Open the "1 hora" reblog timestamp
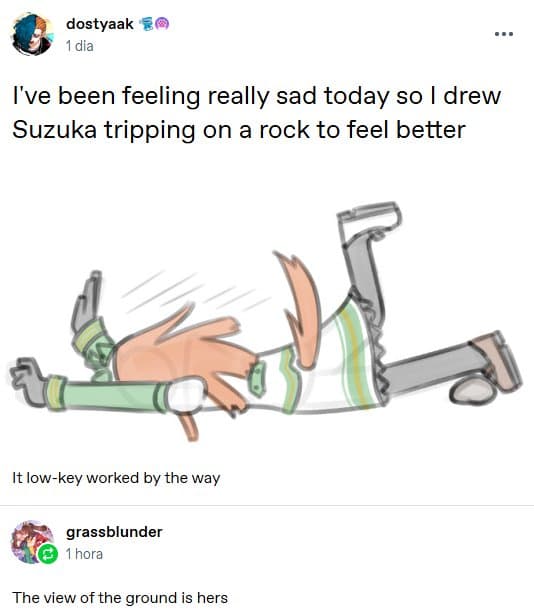 pyautogui.click(x=84, y=554)
